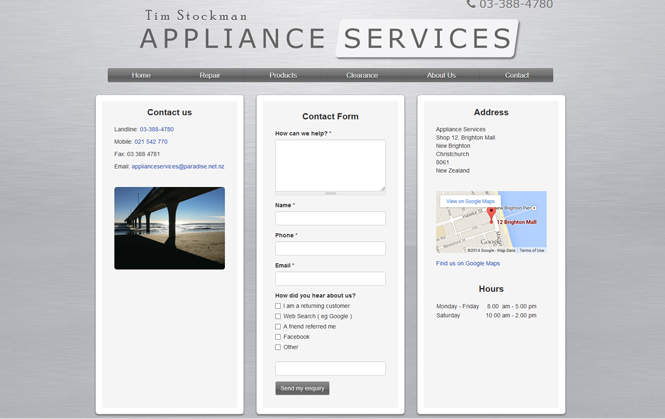
Task: Click into the Name field
Action: point(330,218)
